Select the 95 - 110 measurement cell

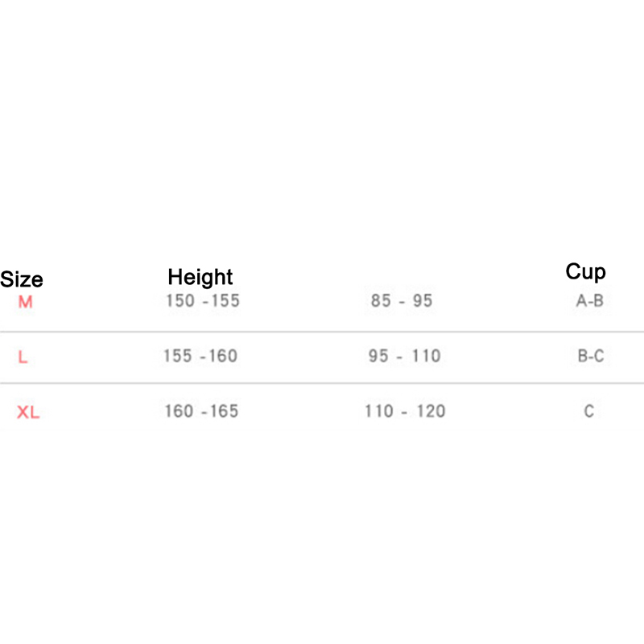405,356
